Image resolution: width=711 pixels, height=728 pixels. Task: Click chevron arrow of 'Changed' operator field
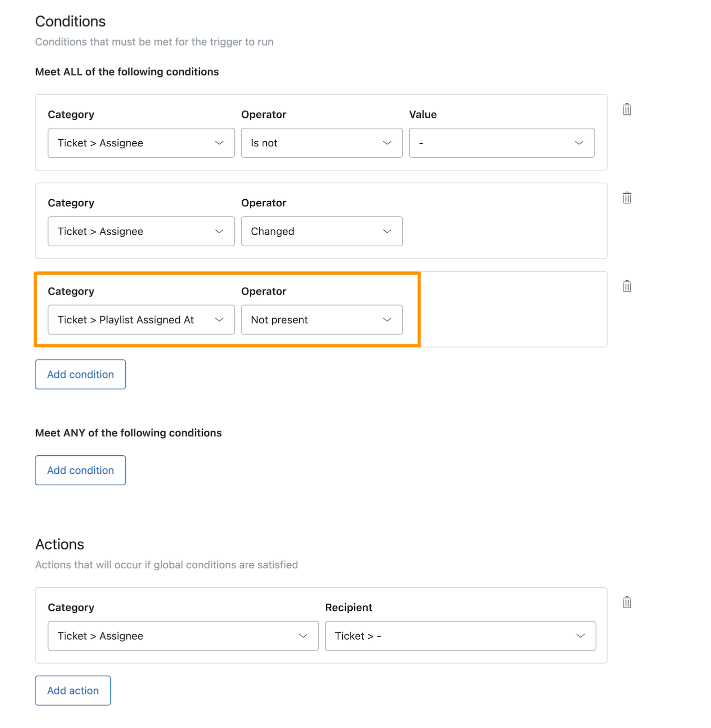pyautogui.click(x=387, y=231)
